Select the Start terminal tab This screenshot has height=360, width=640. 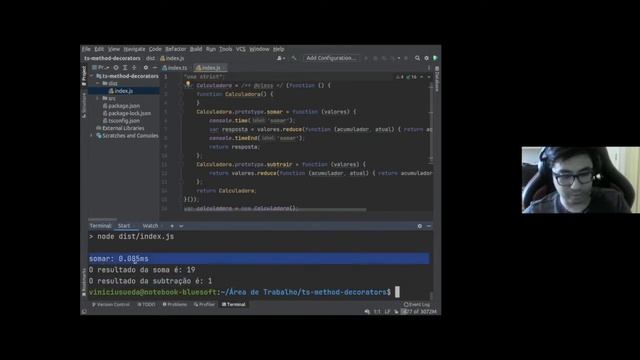click(124, 226)
